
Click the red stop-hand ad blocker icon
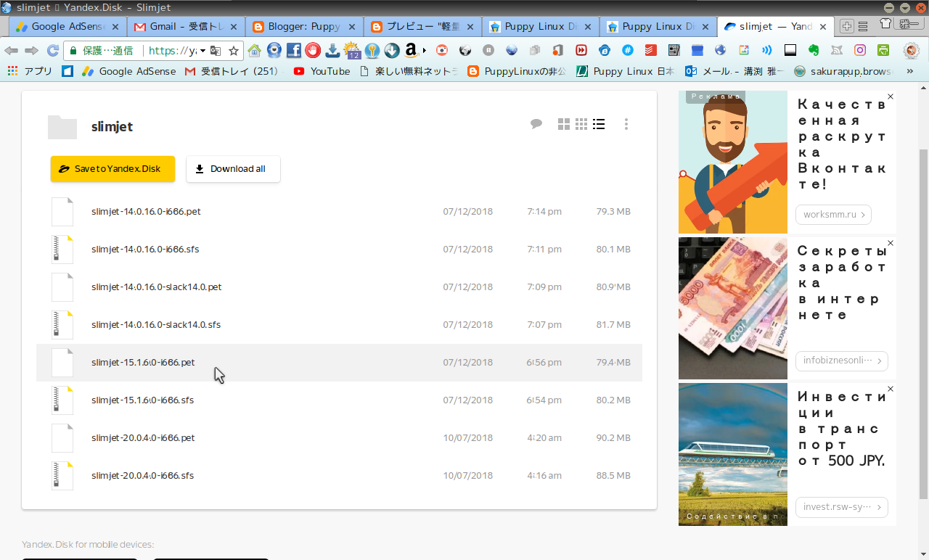pyautogui.click(x=313, y=51)
